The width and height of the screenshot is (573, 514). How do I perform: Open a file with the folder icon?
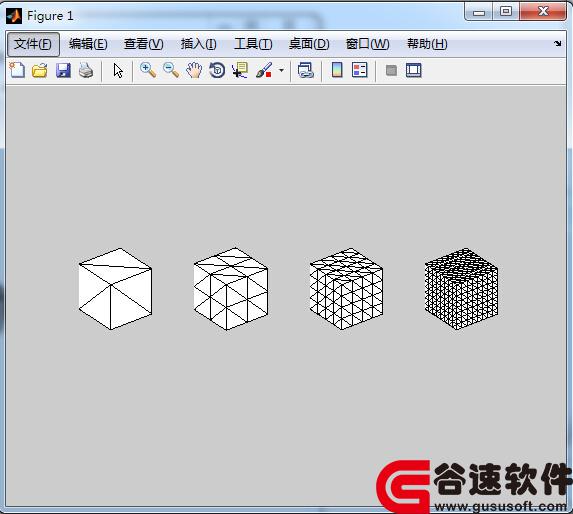[x=40, y=70]
